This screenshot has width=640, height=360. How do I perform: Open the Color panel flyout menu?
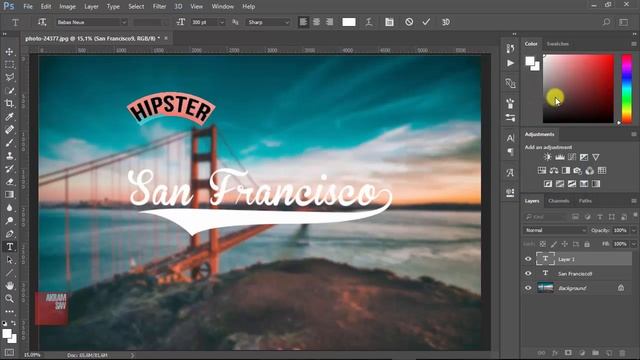click(x=634, y=44)
